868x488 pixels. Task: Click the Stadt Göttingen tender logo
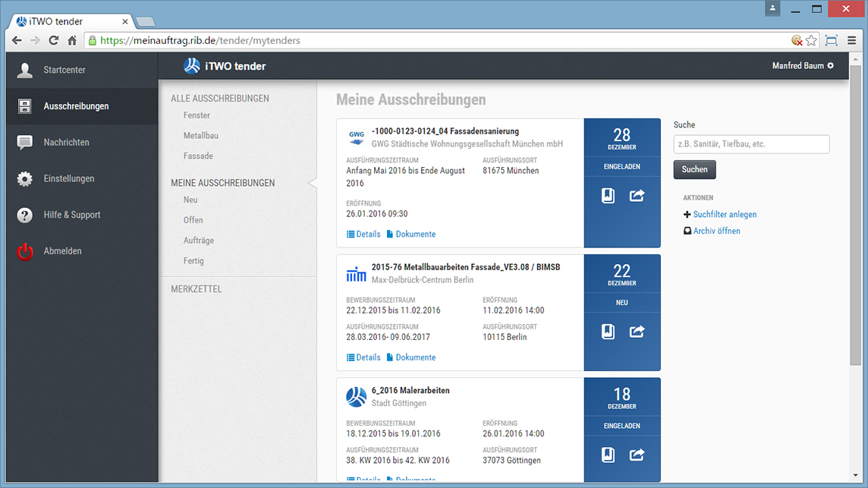click(356, 397)
